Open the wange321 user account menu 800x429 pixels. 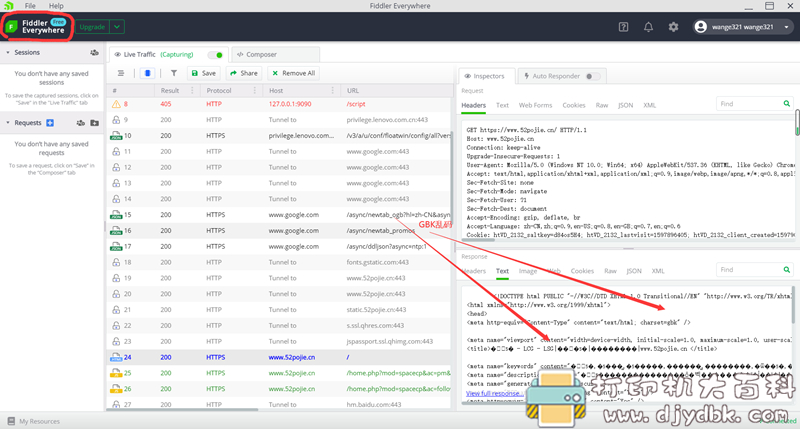742,27
